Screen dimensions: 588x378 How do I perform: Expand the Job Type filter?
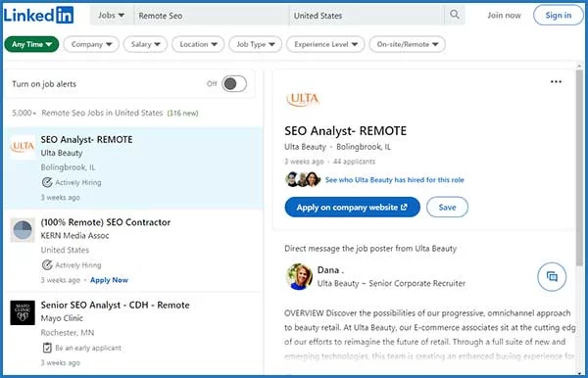coord(256,44)
